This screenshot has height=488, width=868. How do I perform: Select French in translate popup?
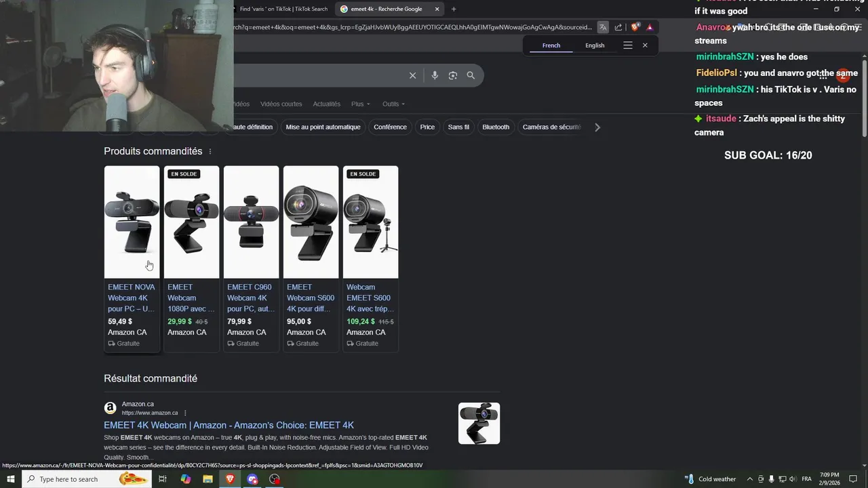coord(551,45)
